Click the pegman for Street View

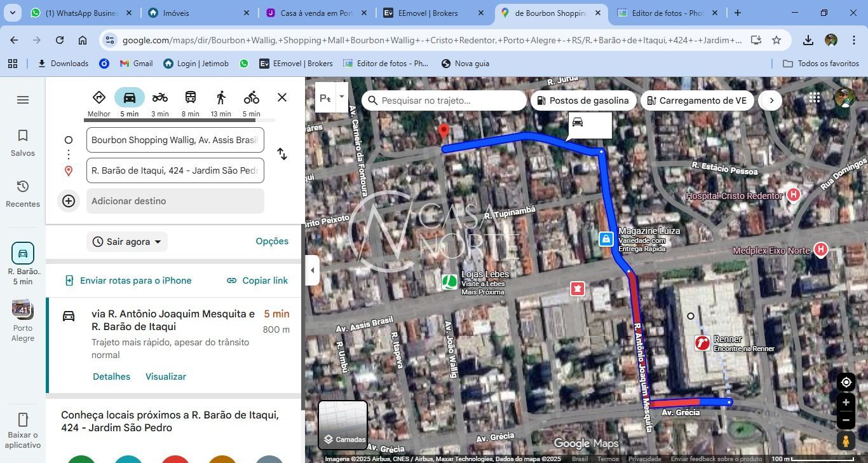(845, 439)
